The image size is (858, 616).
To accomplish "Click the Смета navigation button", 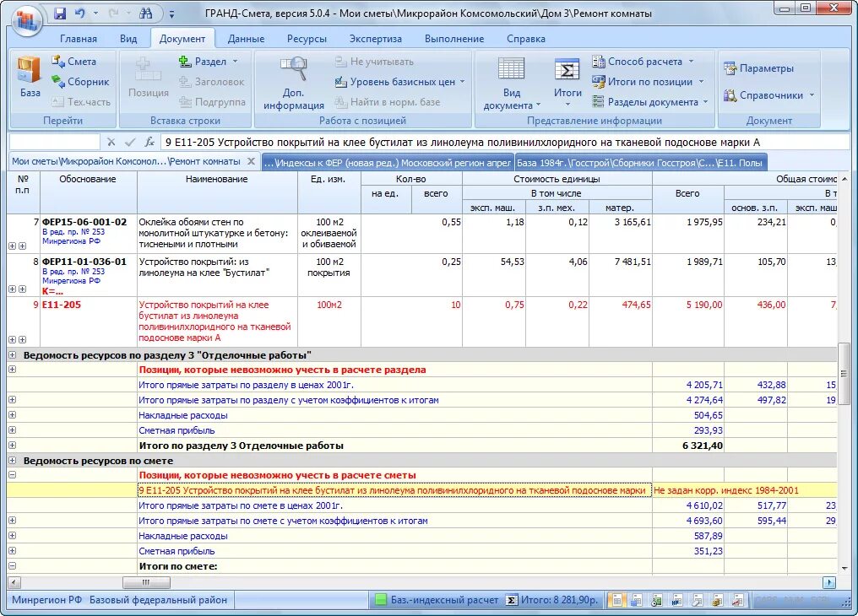I will [74, 62].
